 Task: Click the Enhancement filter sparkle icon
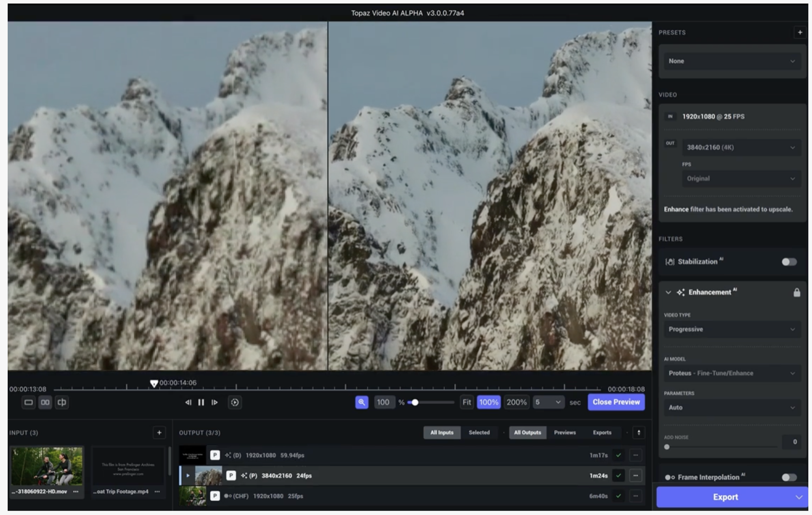[681, 292]
